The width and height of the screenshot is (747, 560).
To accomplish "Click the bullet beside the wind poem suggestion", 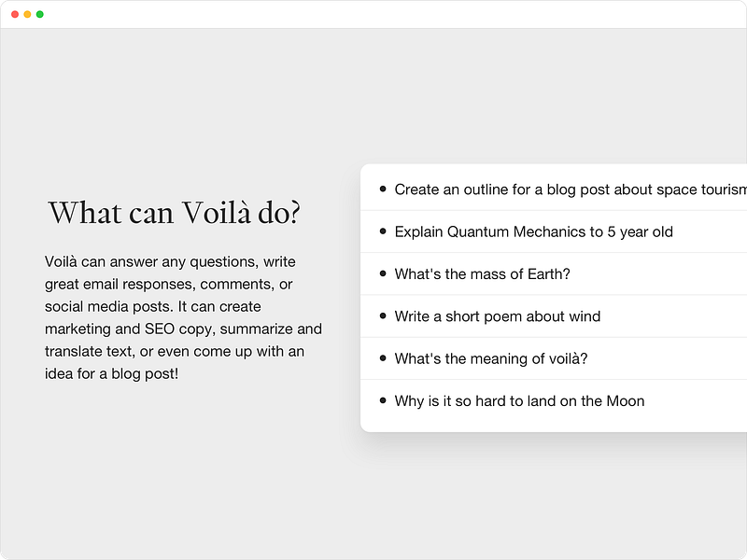I will pos(382,315).
